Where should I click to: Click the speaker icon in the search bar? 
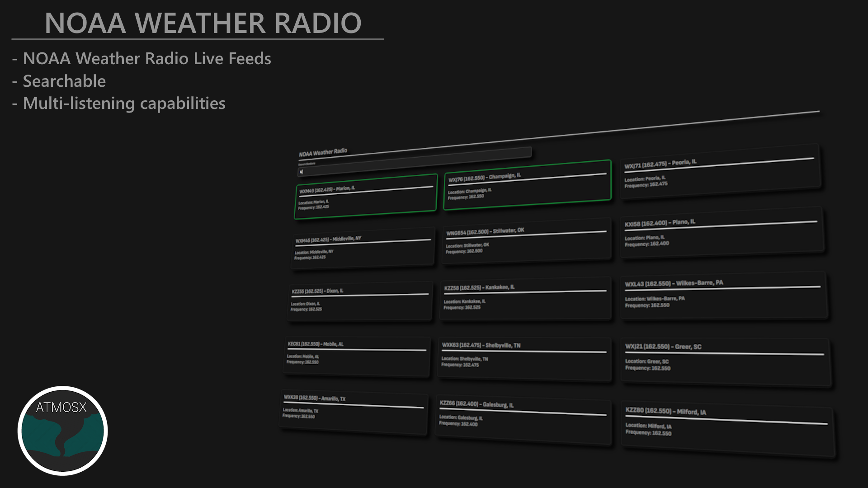point(301,172)
